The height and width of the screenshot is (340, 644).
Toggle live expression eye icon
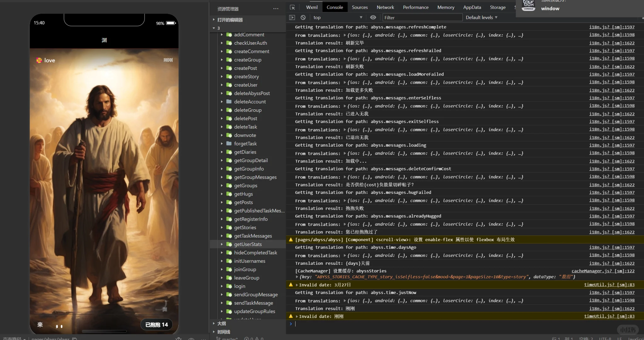373,18
